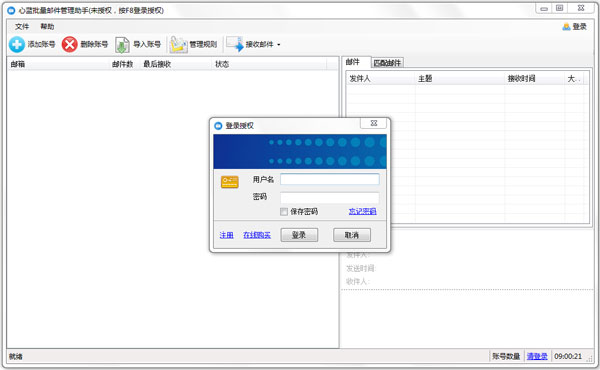Click the 09:00:21 clock in status bar
This screenshot has height=370, width=600.
click(568, 356)
